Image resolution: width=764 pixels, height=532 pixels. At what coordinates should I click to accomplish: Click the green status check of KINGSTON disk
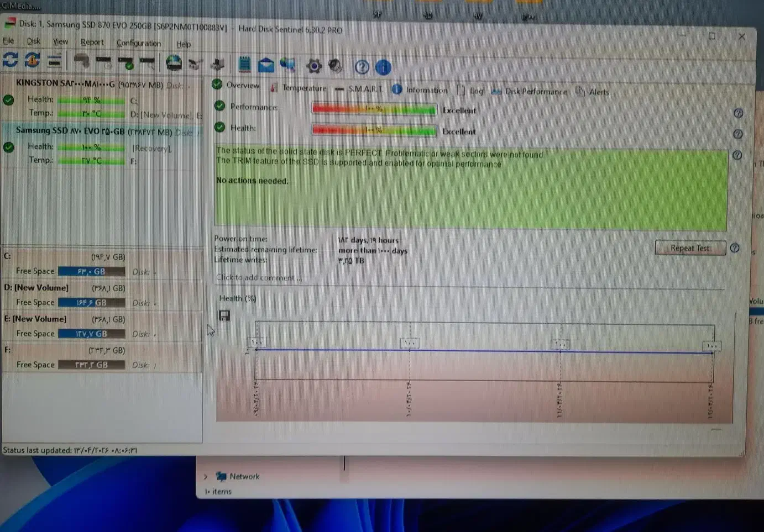pyautogui.click(x=8, y=100)
